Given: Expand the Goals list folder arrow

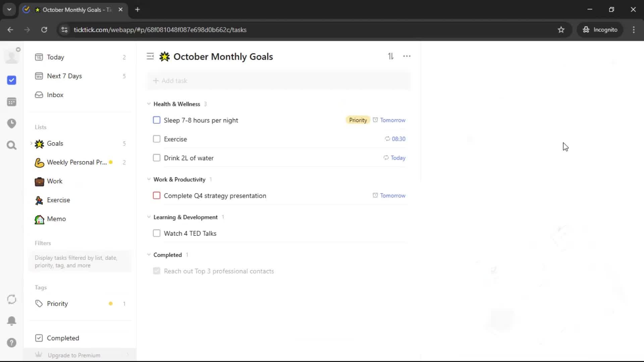Looking at the screenshot, I should coord(31,143).
